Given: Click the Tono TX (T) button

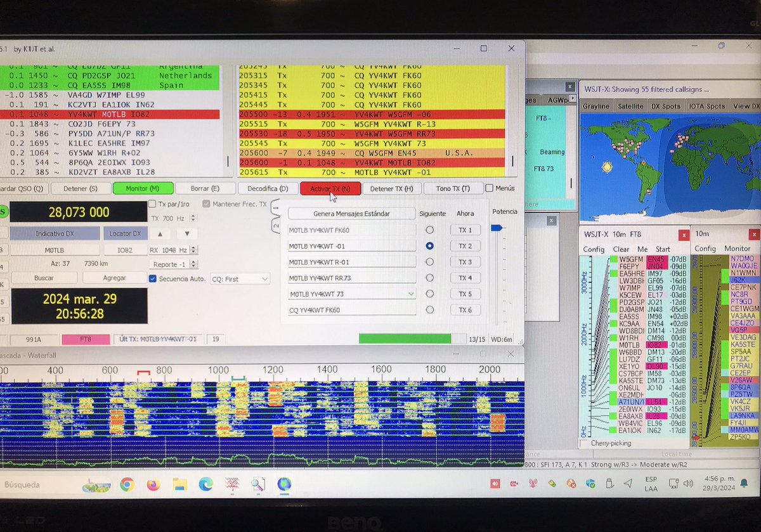Looking at the screenshot, I should 453,188.
